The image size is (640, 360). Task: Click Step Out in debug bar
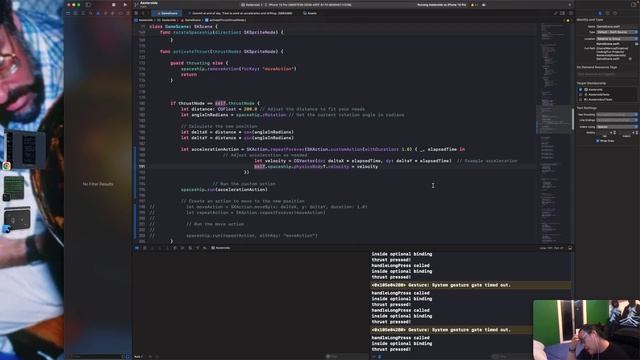[175, 248]
